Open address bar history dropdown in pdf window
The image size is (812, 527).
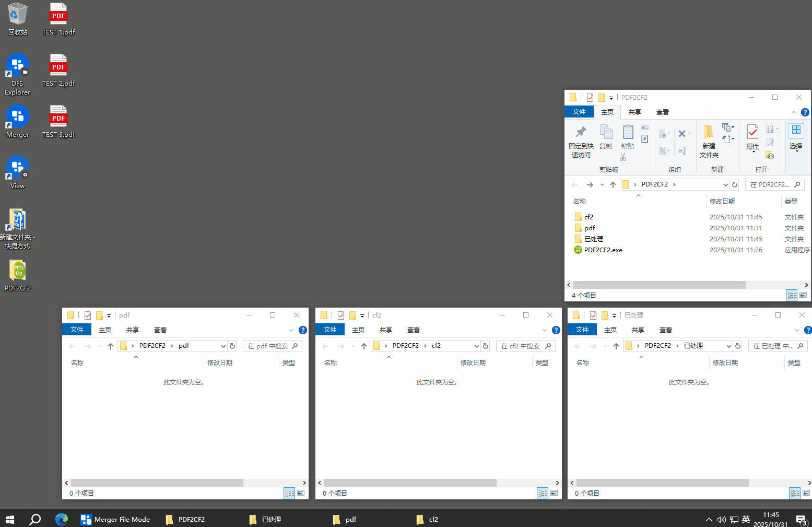[223, 346]
